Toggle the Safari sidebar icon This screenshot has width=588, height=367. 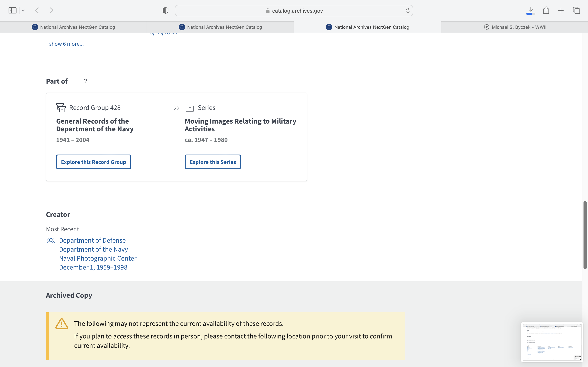(x=12, y=10)
